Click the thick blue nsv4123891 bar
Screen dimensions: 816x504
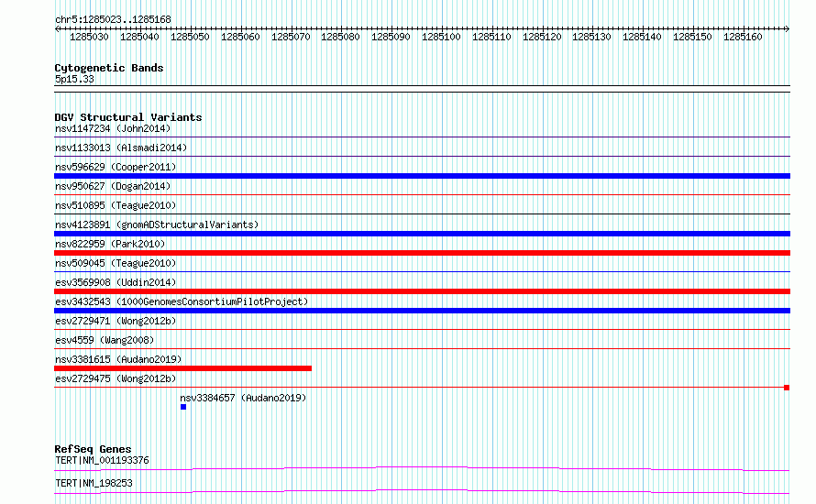422,234
